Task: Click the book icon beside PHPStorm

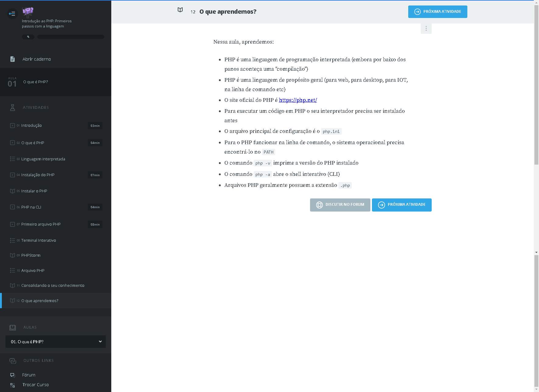Action: (12, 255)
